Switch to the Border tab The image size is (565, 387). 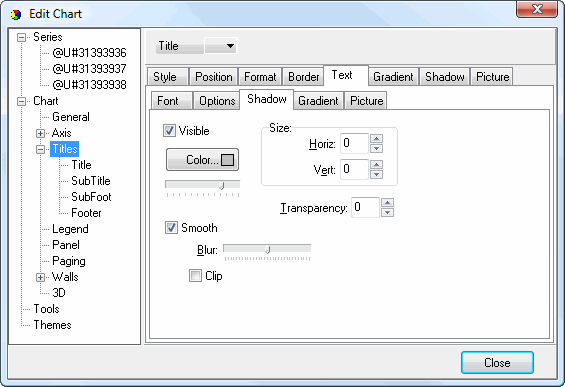click(303, 77)
